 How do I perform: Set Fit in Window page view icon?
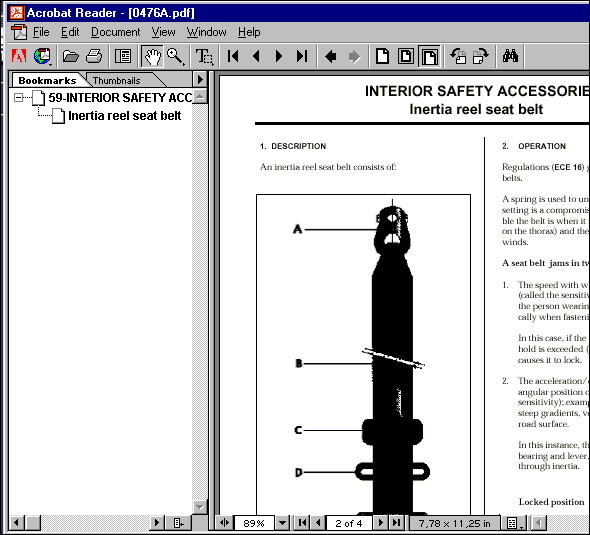406,56
